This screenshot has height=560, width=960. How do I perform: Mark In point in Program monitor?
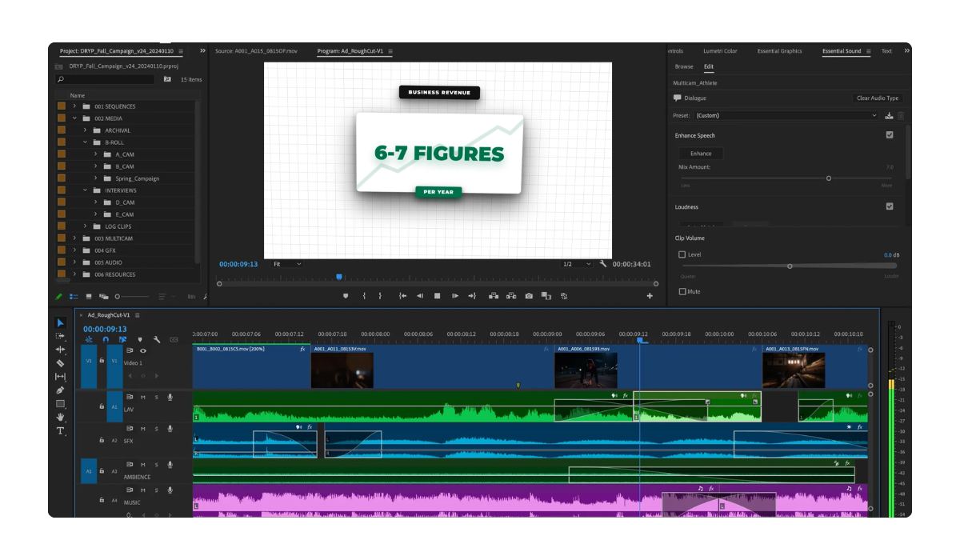click(x=364, y=296)
